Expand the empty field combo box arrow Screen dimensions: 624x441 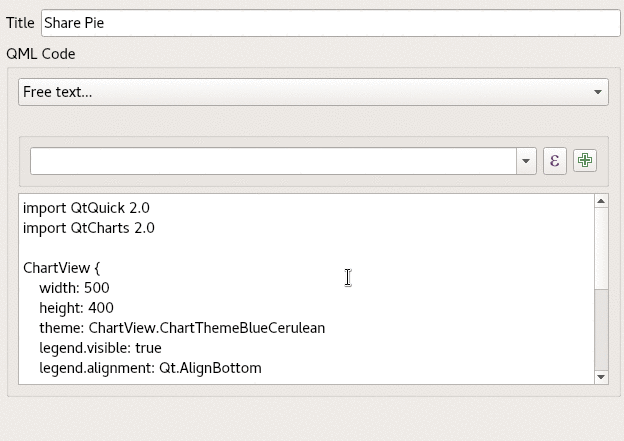click(526, 161)
